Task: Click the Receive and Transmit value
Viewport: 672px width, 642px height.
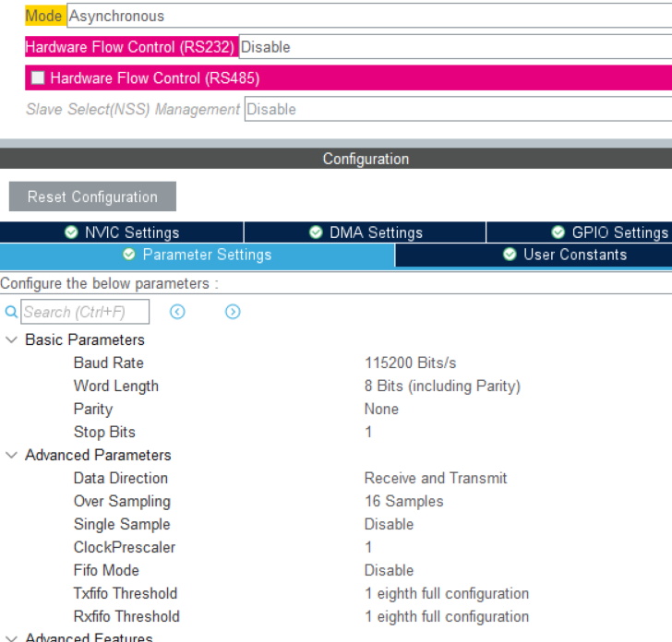Action: 436,479
